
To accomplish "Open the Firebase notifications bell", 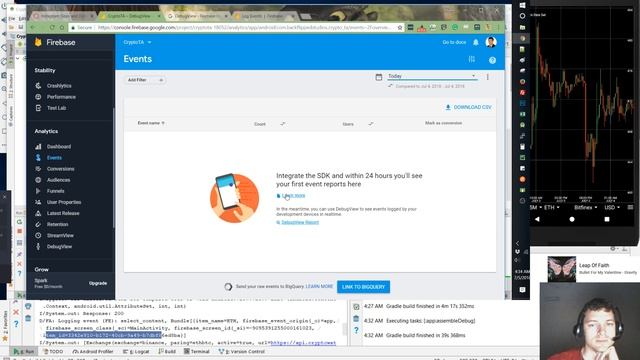I will point(476,42).
